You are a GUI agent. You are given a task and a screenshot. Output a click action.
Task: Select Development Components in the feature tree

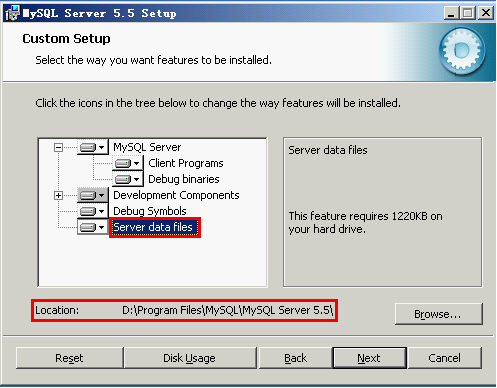[176, 195]
